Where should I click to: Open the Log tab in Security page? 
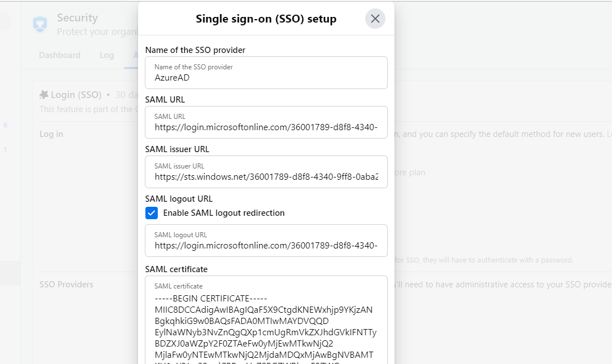pyautogui.click(x=107, y=55)
